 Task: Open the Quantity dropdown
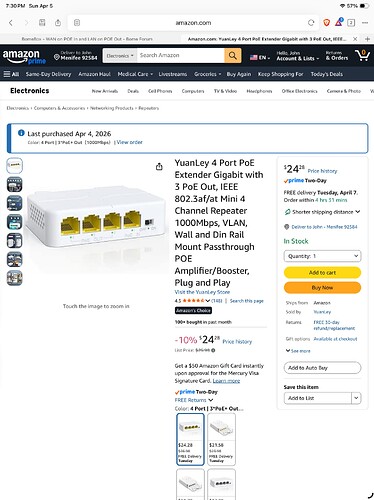[322, 256]
